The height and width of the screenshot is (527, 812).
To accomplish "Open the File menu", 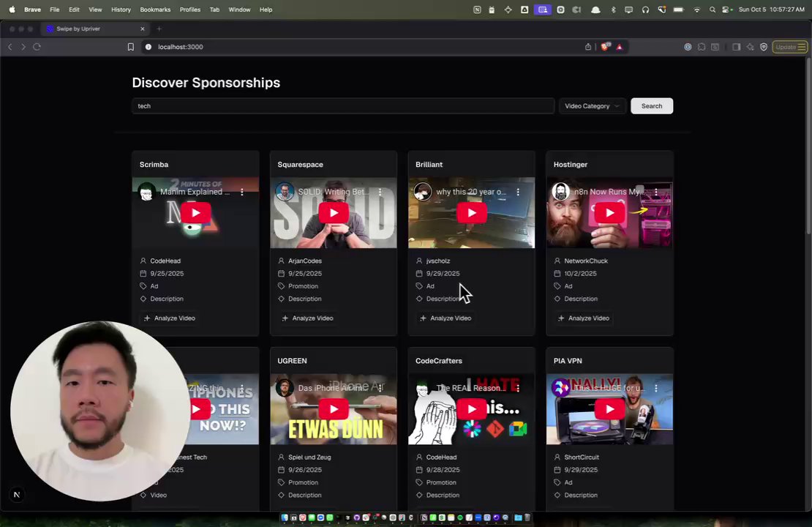I will 54,10.
